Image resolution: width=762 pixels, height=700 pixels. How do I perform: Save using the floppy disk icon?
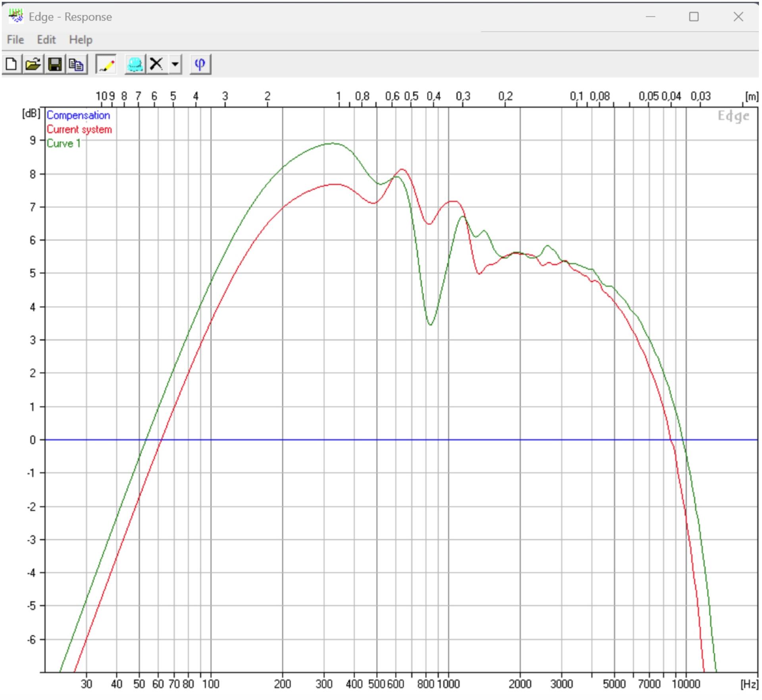pos(55,64)
